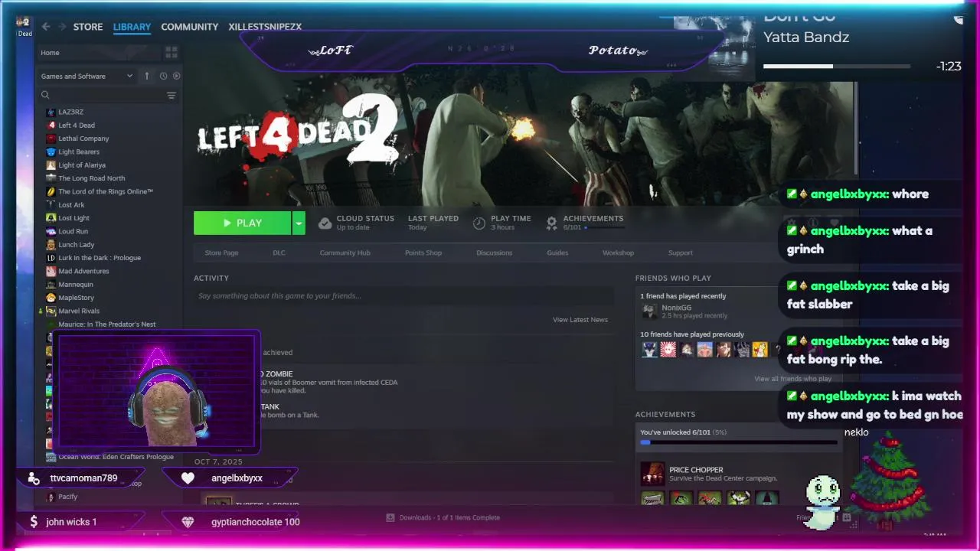Click the sort ascending arrow icon
The width and height of the screenshot is (980, 551).
click(x=147, y=76)
